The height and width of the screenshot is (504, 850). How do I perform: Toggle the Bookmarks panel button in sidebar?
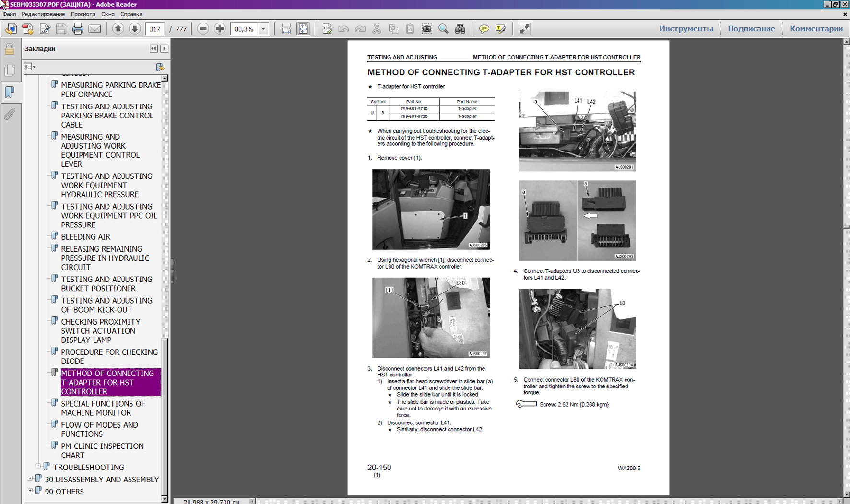tap(10, 92)
